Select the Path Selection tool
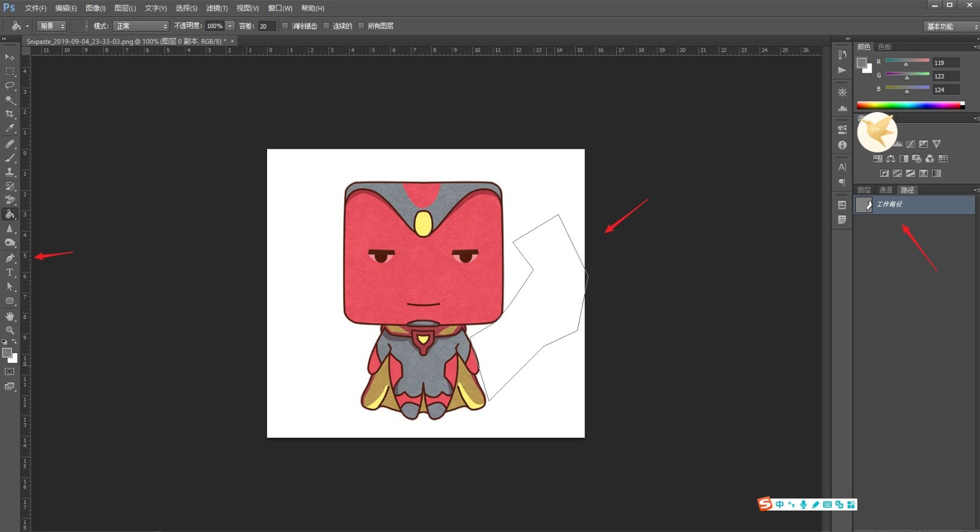This screenshot has height=532, width=980. (x=10, y=286)
